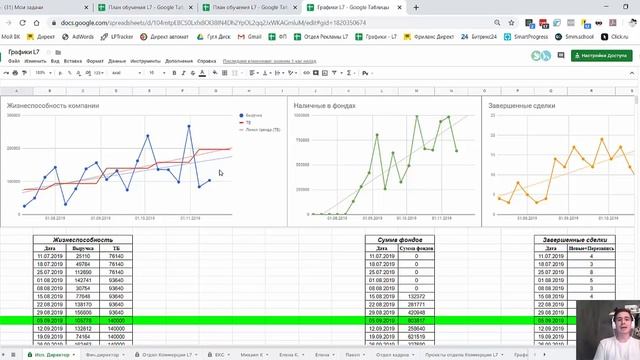Open the Гугл Диск bookmark

click(213, 37)
